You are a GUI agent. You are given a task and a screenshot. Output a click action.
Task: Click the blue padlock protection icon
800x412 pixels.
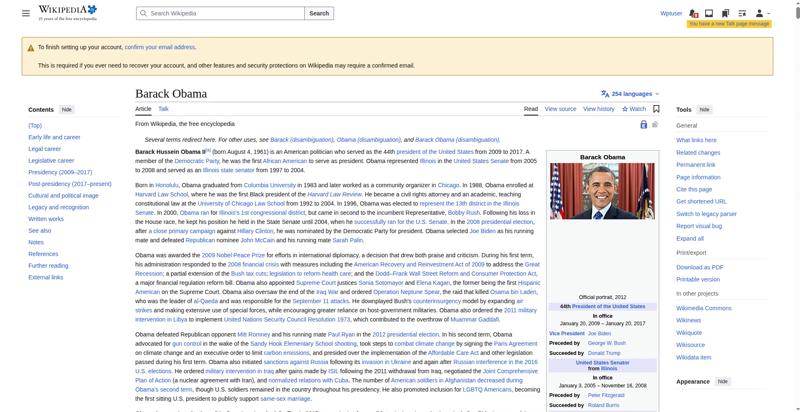point(643,124)
